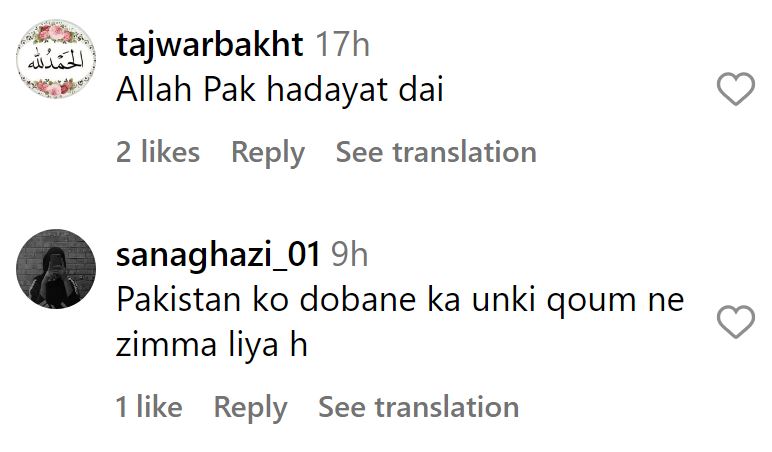Screen dimensions: 772x452
Task: Reply to sanaghazi_01's comment
Action: tap(250, 408)
